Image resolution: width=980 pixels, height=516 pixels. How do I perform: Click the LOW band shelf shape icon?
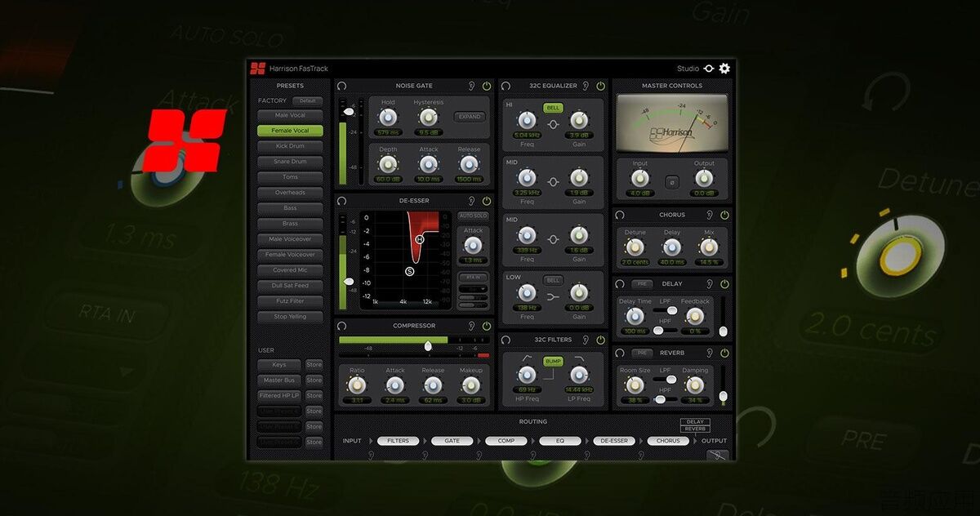[x=553, y=297]
